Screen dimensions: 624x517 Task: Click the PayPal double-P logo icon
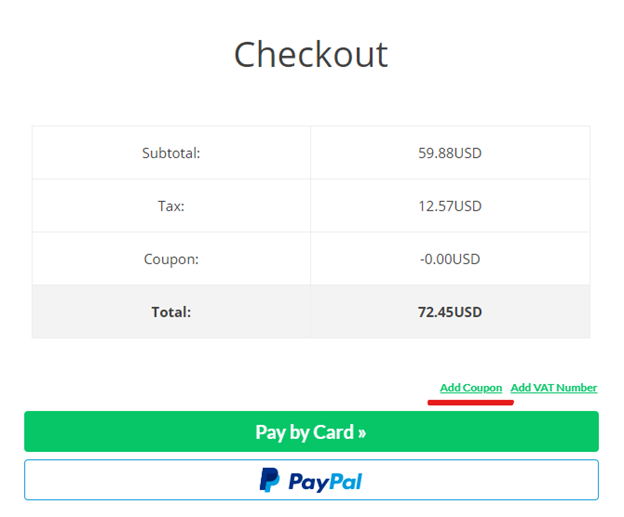click(269, 480)
